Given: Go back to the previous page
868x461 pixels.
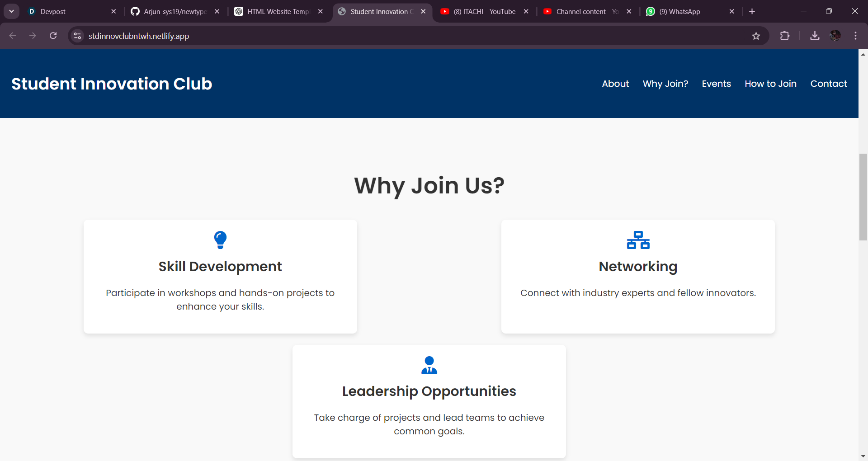Looking at the screenshot, I should 13,36.
